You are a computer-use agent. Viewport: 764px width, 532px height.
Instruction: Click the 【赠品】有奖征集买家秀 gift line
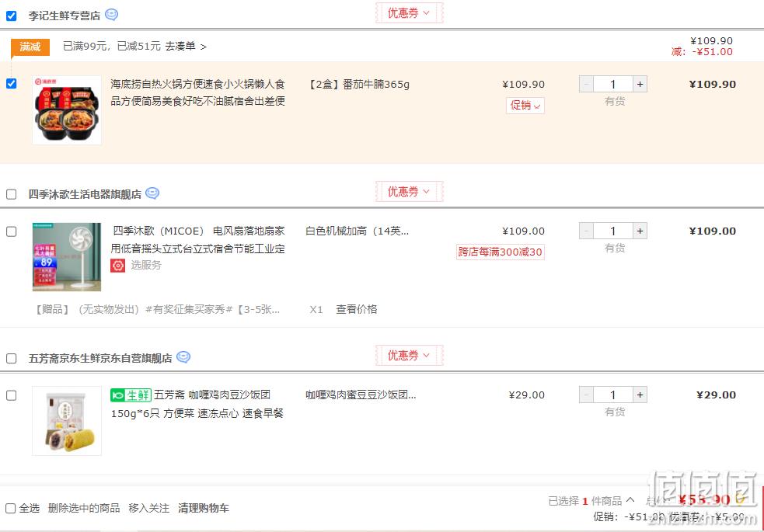point(157,309)
